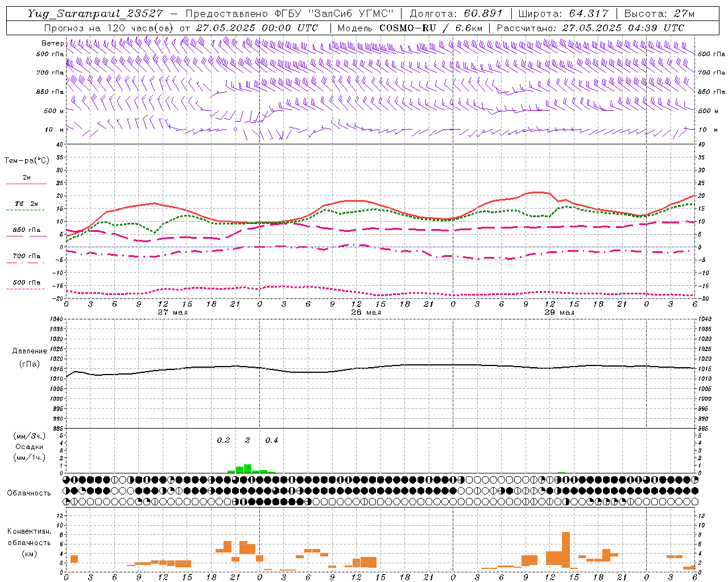Image resolution: width=728 pixels, height=582 pixels.
Task: Click the elevation label Высота: 27м
Action: pyautogui.click(x=659, y=14)
